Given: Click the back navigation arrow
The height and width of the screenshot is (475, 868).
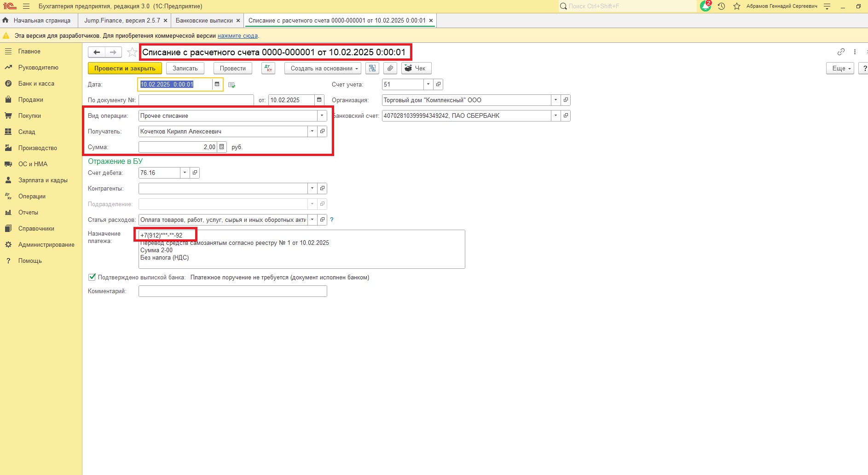Looking at the screenshot, I should coord(97,52).
